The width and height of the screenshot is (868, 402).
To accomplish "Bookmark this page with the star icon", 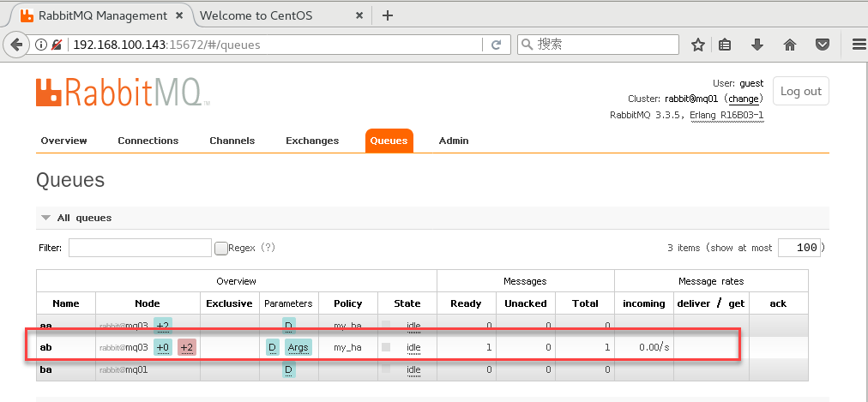I will pyautogui.click(x=698, y=45).
